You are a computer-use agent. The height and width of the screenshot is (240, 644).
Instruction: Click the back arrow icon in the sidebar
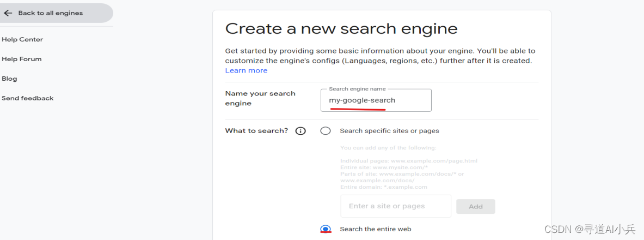(8, 13)
